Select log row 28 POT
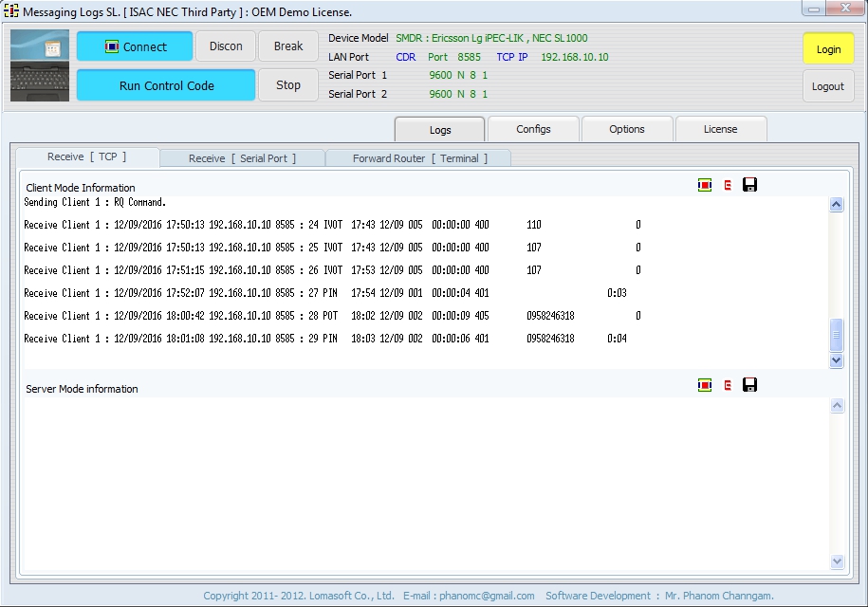 [x=332, y=316]
